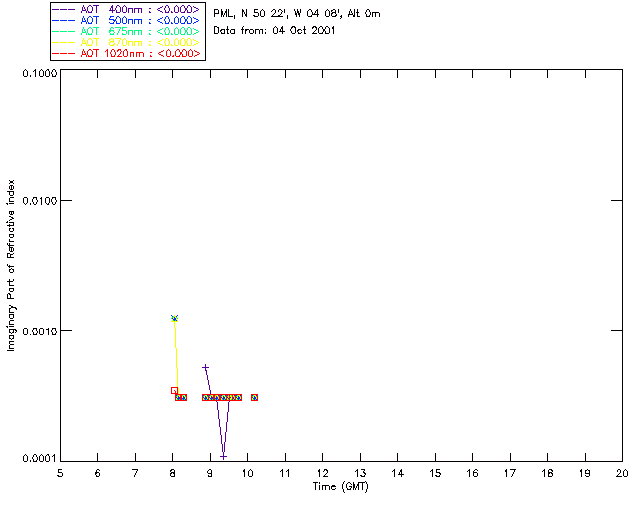The image size is (640, 512).
Task: Click the x-axis tick label 12
Action: click(322, 473)
